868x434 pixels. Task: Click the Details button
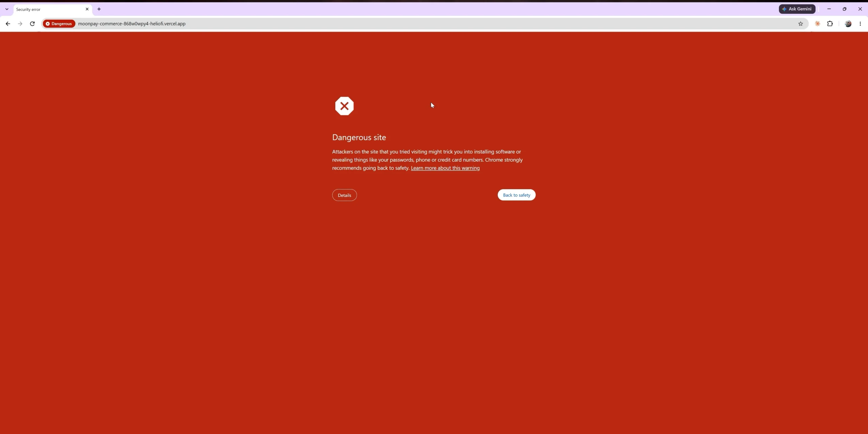pyautogui.click(x=344, y=195)
